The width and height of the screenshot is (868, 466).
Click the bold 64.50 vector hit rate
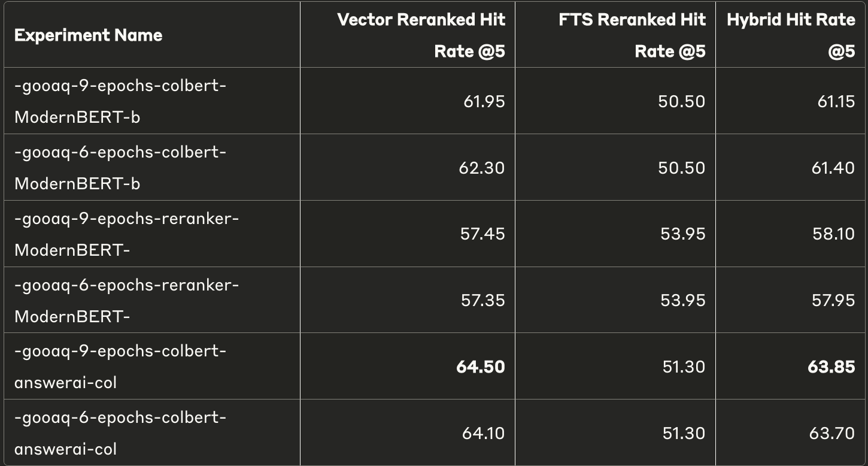[481, 367]
